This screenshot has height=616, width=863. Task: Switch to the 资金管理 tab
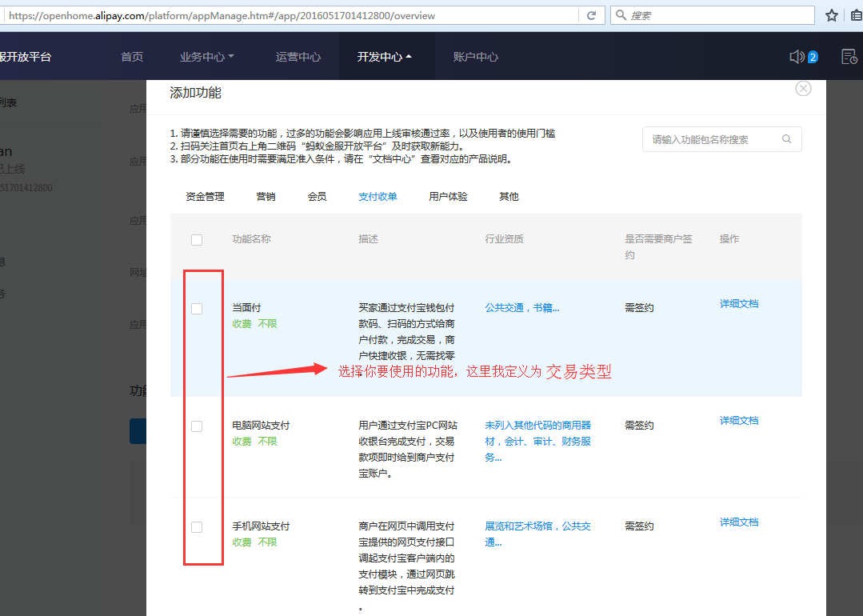(205, 197)
